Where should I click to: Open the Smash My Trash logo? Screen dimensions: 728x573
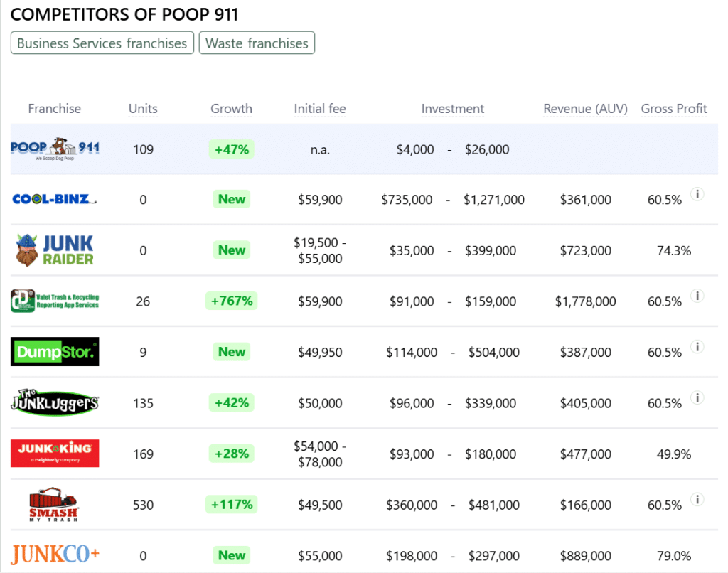[x=53, y=504]
